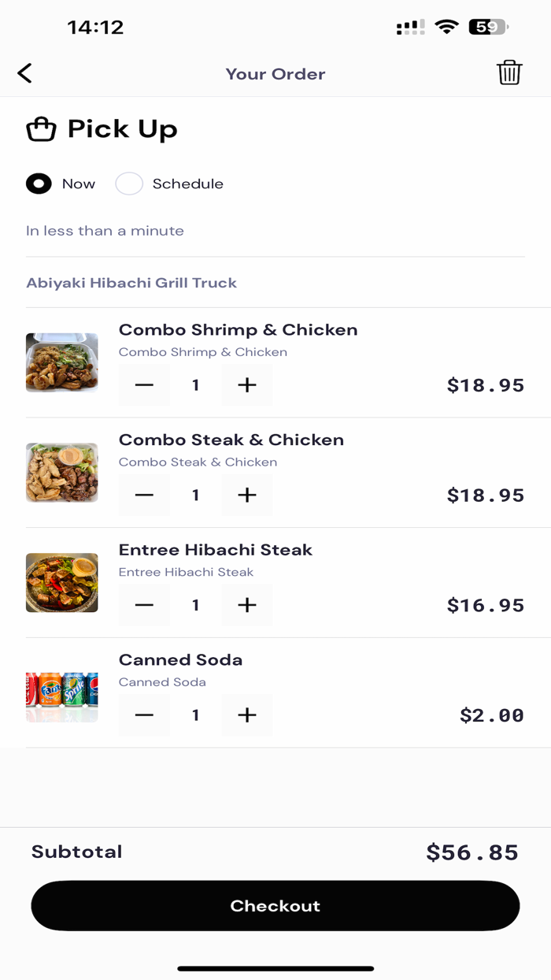Decrease Combo Steak & Chicken quantity
Screen dimensions: 551x980
pos(144,495)
